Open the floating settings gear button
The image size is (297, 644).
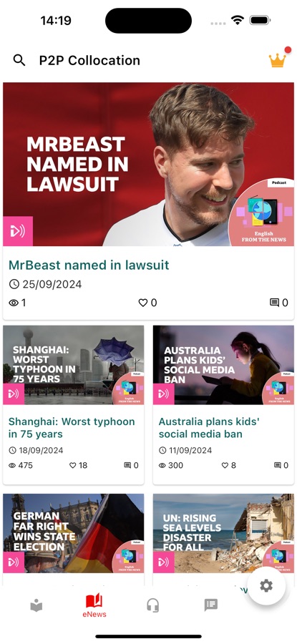click(266, 585)
